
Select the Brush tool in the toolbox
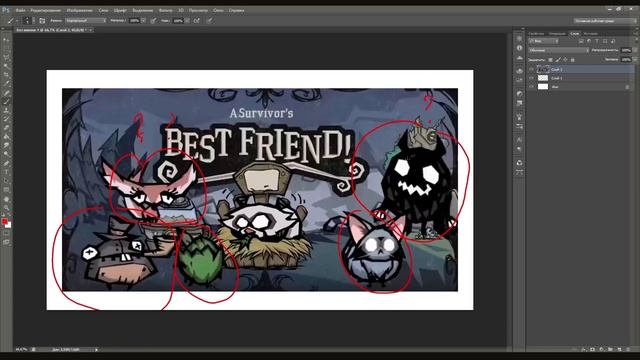(x=6, y=101)
